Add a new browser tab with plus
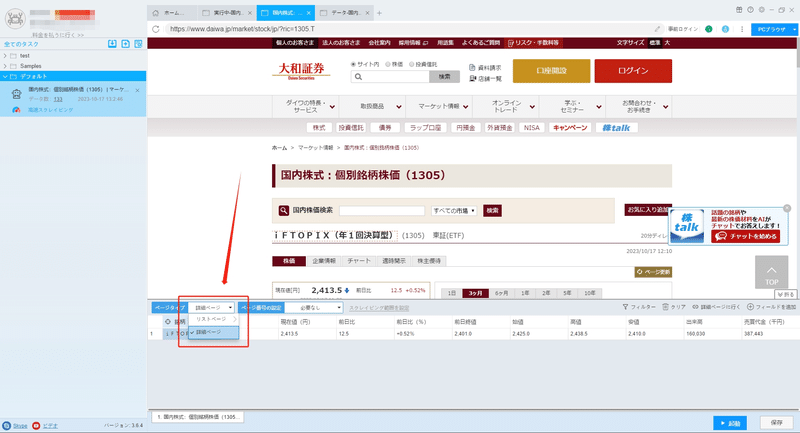This screenshot has height=433, width=800. (x=379, y=13)
